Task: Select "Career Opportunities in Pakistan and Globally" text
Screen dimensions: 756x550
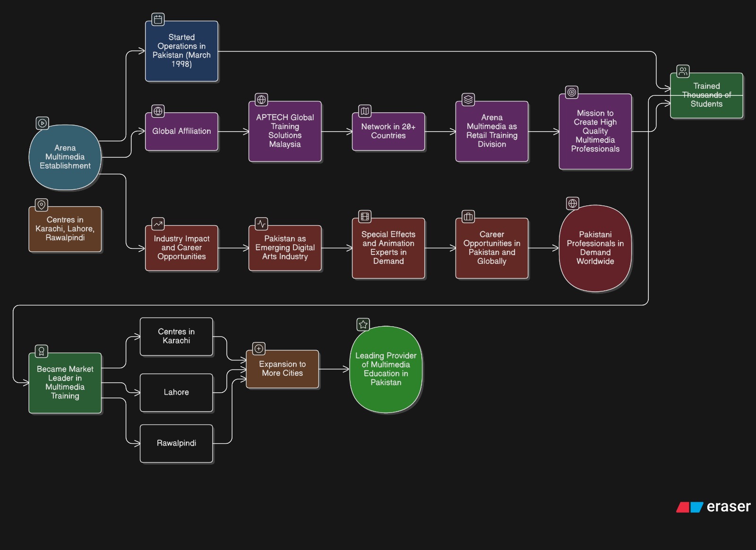Action: click(x=492, y=247)
